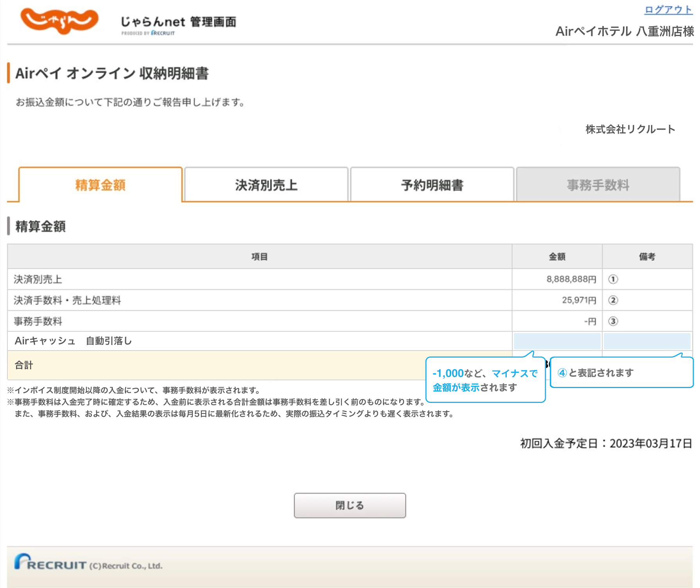
Task: Click the 項目 column header
Action: coord(260,257)
